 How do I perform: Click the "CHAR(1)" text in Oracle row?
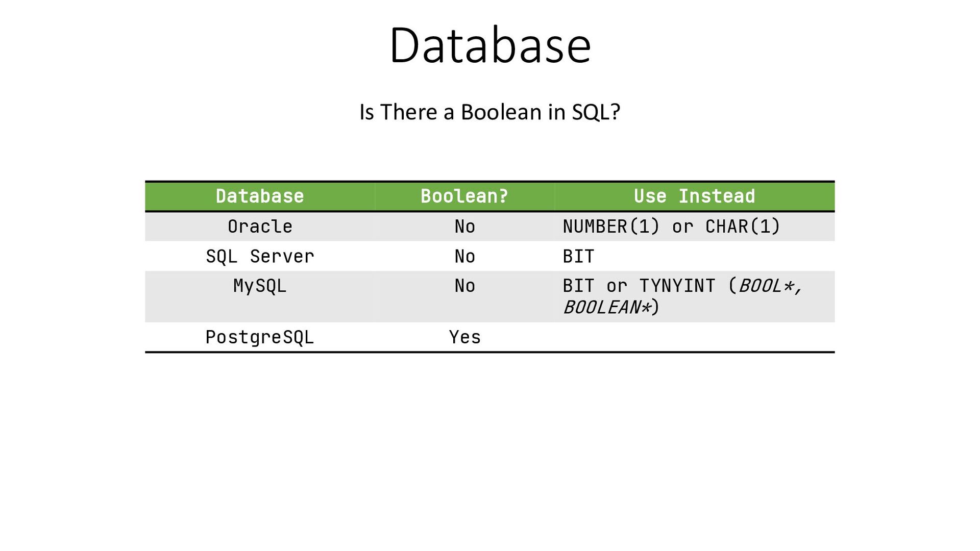743,226
